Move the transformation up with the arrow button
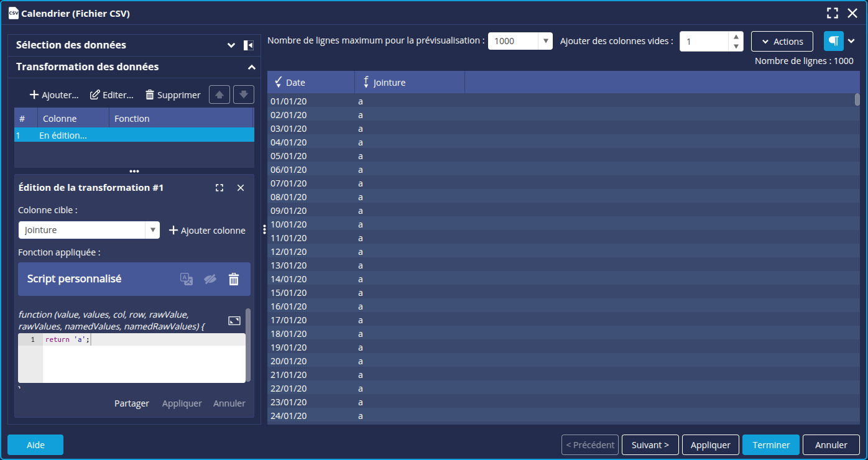868x460 pixels. point(219,95)
